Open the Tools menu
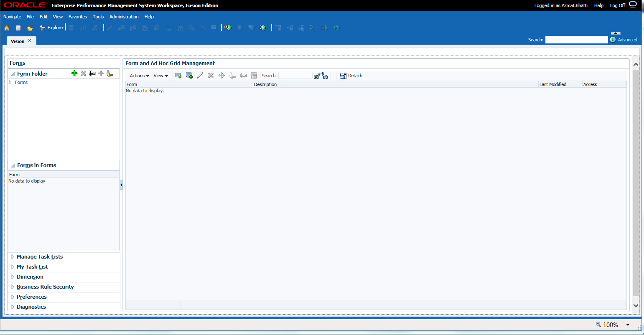644x335 pixels. [98, 17]
